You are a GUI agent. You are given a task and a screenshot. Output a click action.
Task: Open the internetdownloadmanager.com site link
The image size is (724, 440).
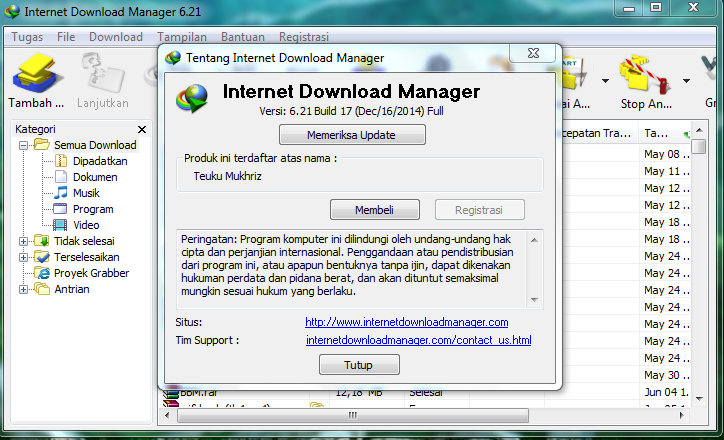(x=407, y=322)
